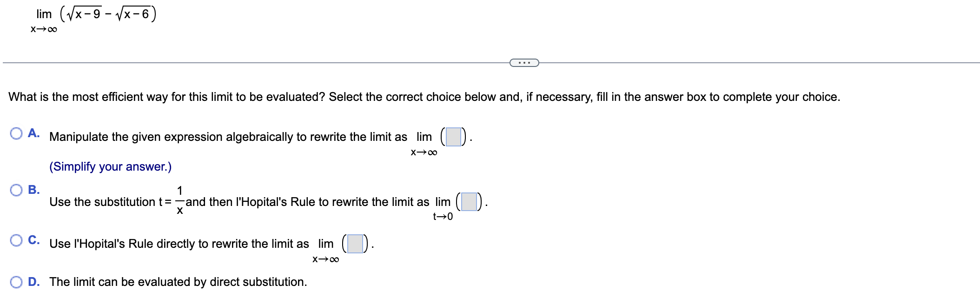The width and height of the screenshot is (980, 298).
Task: Click the answer box in choice B
Action: 470,201
